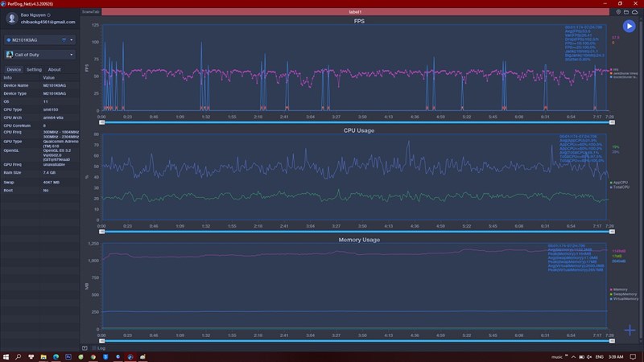Screen dimensions: 644x362
Task: Toggle the VirtualMemory legend series
Action: (x=625, y=298)
